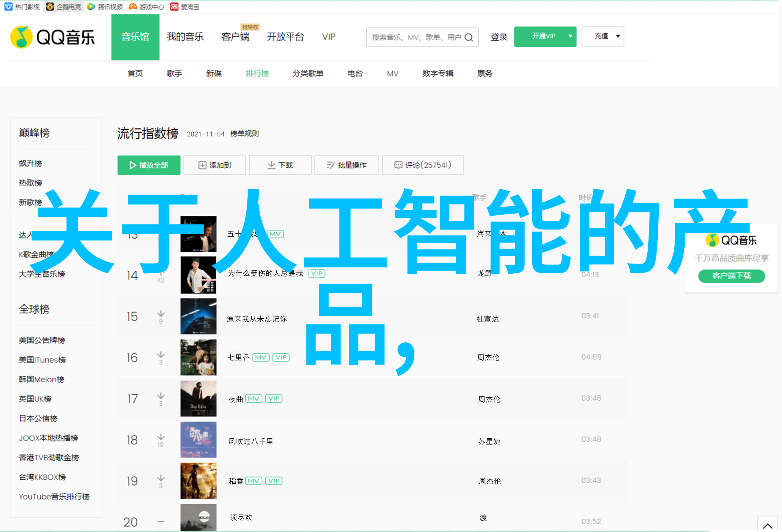Open 评论(257541) button
This screenshot has width=782, height=532.
click(423, 165)
